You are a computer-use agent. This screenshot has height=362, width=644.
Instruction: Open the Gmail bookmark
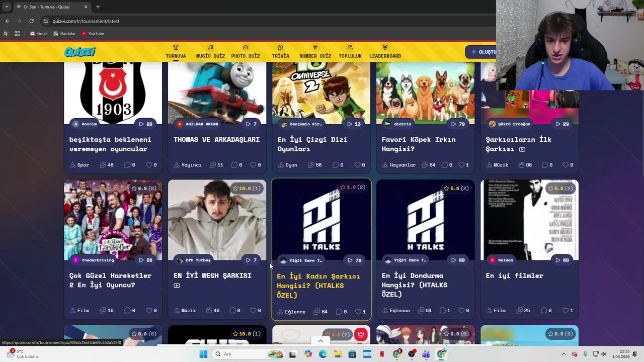click(39, 34)
